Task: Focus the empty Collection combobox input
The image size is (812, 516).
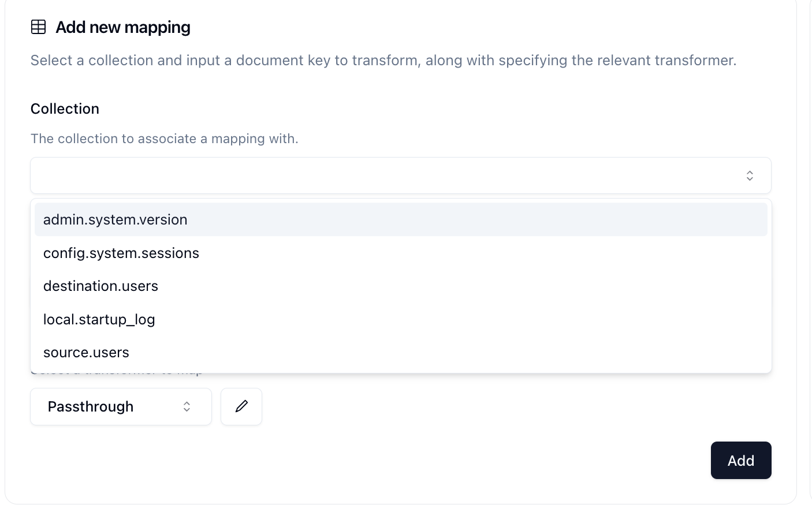Action: [x=401, y=175]
